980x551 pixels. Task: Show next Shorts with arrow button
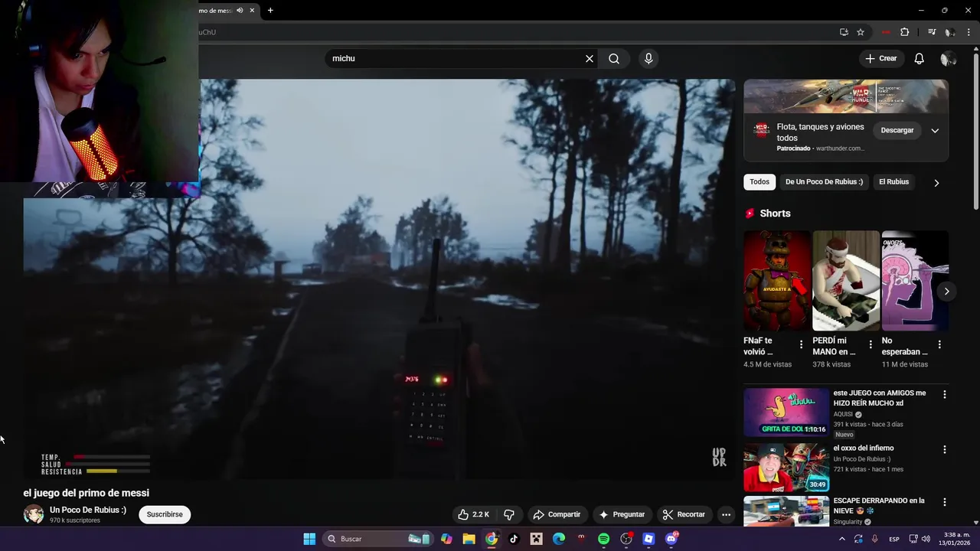click(946, 291)
